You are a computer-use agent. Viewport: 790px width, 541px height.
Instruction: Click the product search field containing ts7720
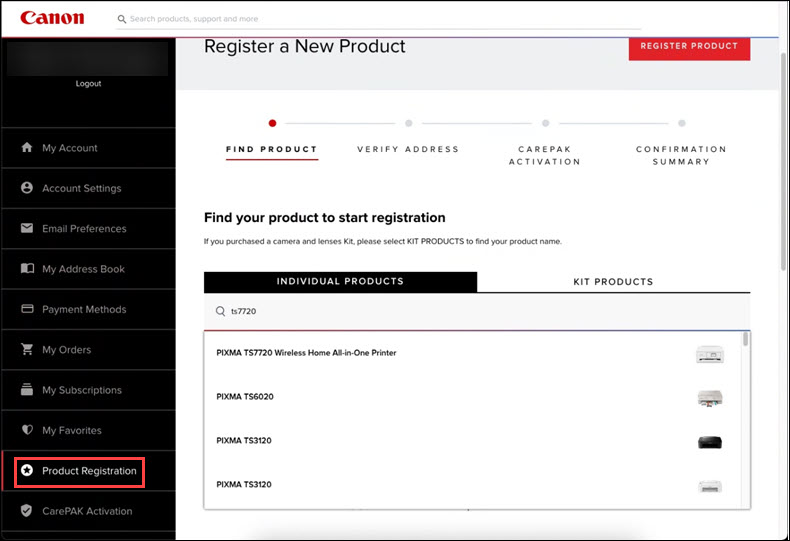click(x=477, y=311)
